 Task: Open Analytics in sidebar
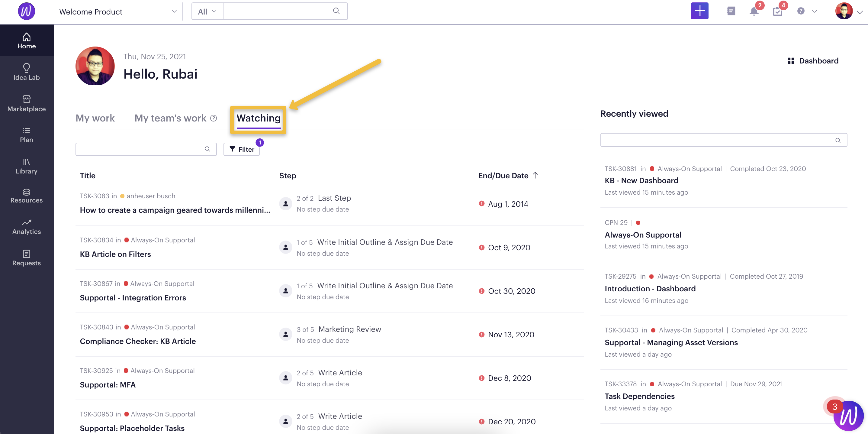27,227
